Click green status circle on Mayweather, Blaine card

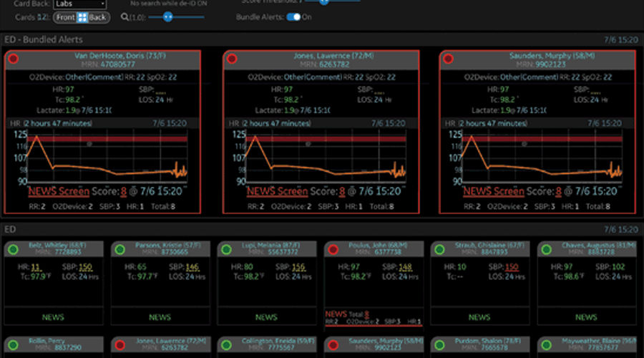coord(546,345)
